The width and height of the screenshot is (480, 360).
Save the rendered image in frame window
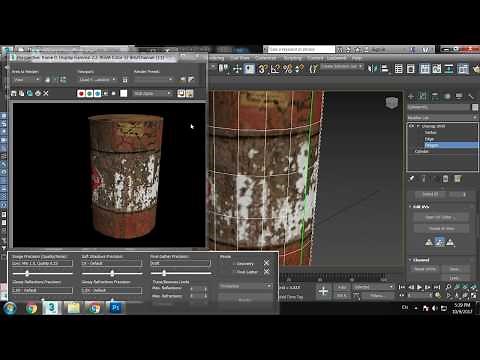click(14, 94)
